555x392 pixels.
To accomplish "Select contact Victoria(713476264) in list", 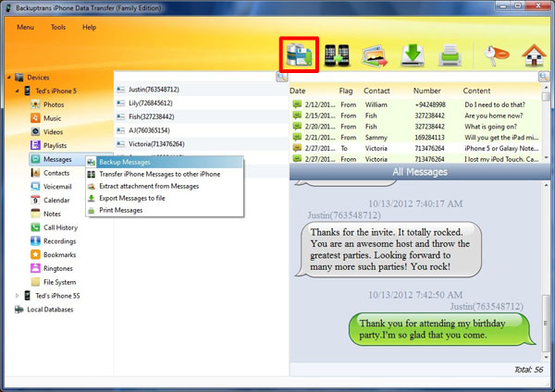I will (201, 144).
